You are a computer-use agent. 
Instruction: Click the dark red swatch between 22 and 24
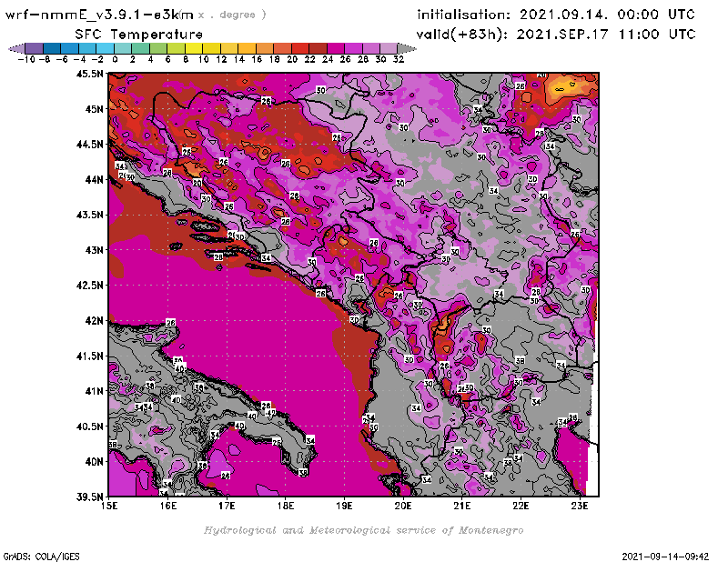[x=318, y=48]
